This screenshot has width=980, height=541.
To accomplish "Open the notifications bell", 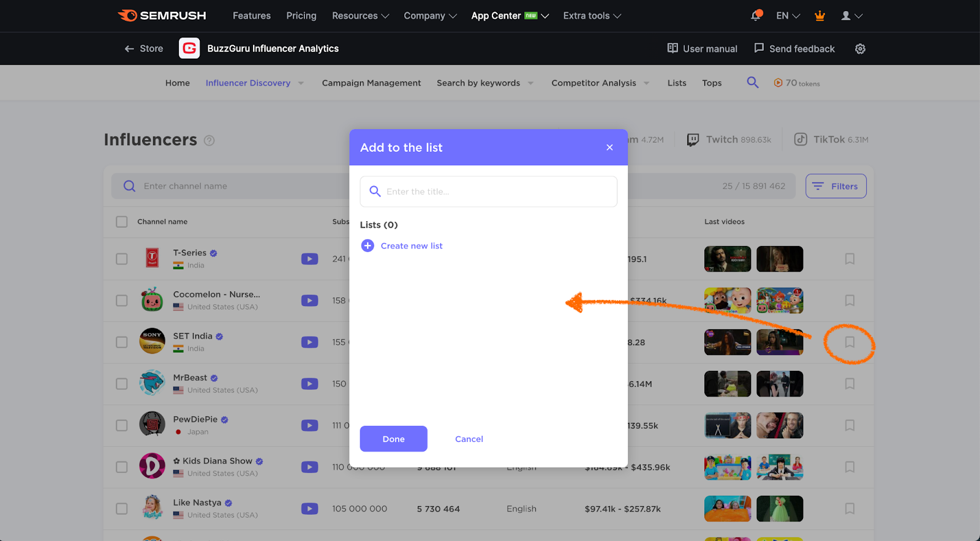I will 756,15.
